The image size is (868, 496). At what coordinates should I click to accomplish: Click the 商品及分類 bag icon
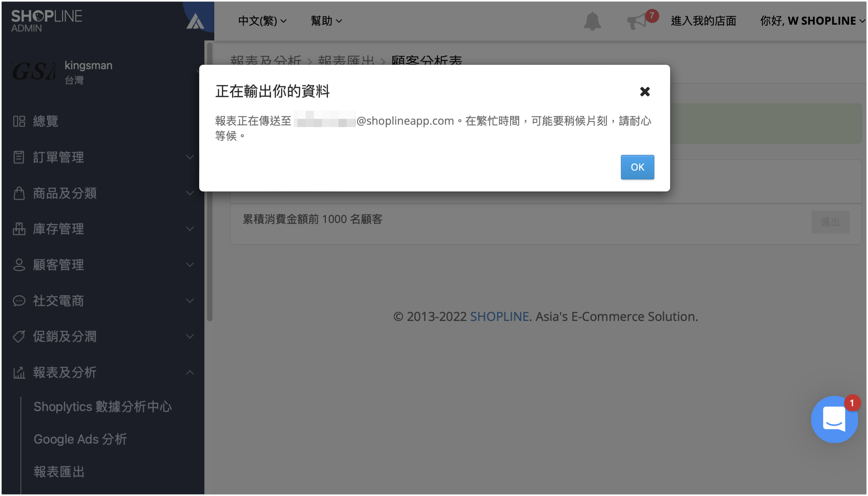point(19,193)
